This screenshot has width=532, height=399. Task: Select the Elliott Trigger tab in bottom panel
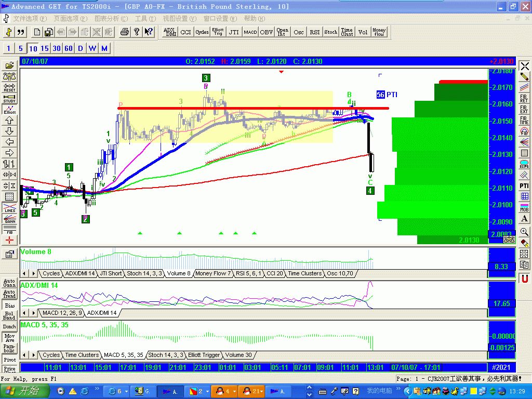tap(204, 355)
